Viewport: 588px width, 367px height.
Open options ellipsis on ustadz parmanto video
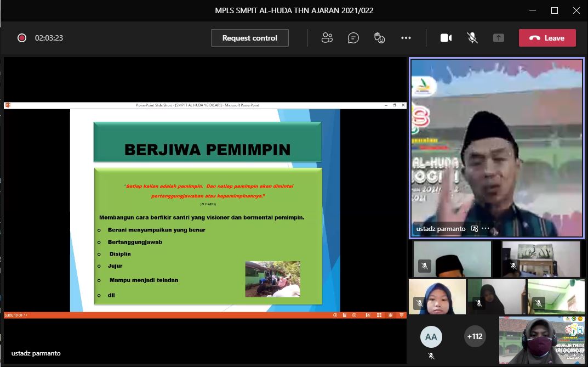click(x=486, y=229)
